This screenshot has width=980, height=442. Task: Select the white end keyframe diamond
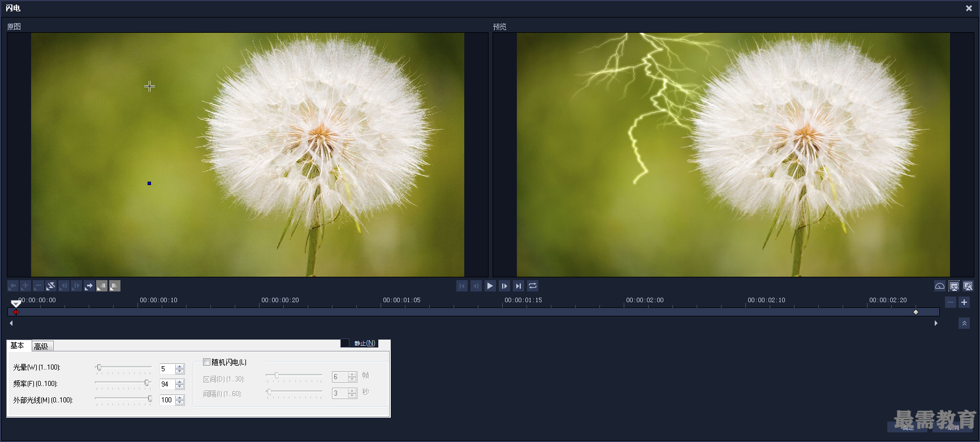(916, 312)
